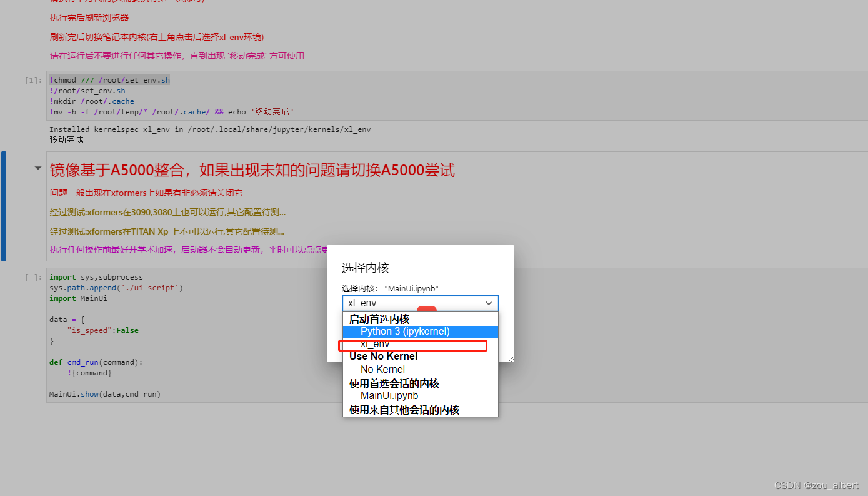Place cursor in import sys,subprocess line
The height and width of the screenshot is (496, 868).
click(x=96, y=277)
